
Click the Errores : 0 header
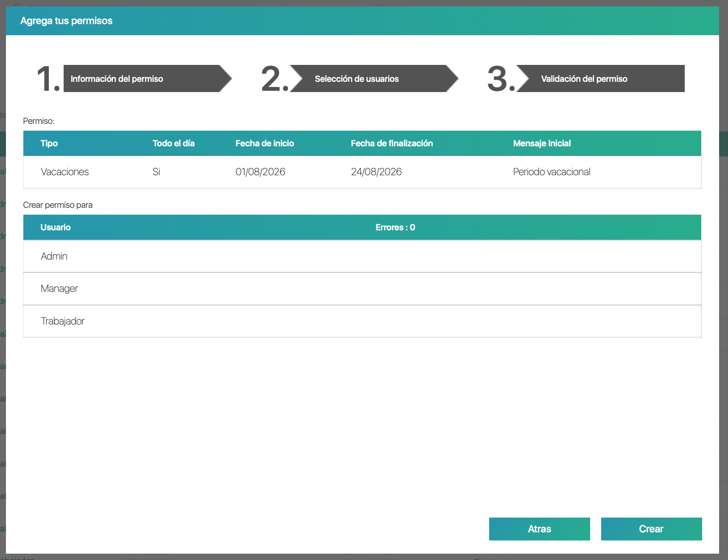point(395,227)
